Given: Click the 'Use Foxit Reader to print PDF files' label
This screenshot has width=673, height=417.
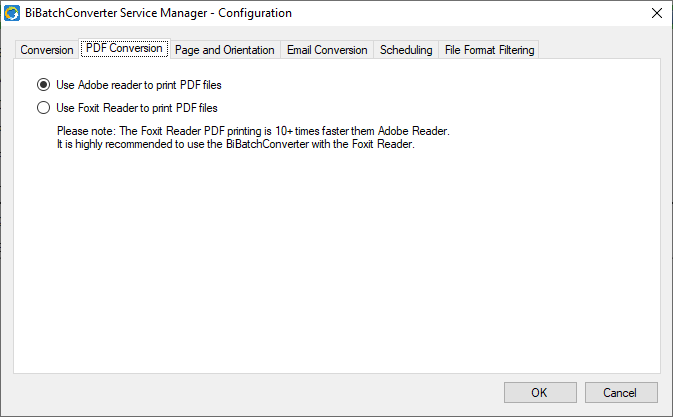Looking at the screenshot, I should pyautogui.click(x=137, y=108).
